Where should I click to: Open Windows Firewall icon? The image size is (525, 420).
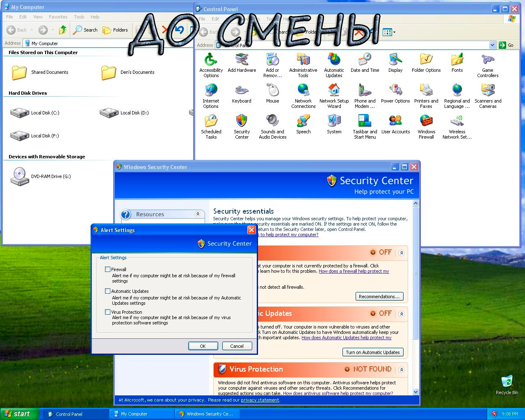[426, 127]
